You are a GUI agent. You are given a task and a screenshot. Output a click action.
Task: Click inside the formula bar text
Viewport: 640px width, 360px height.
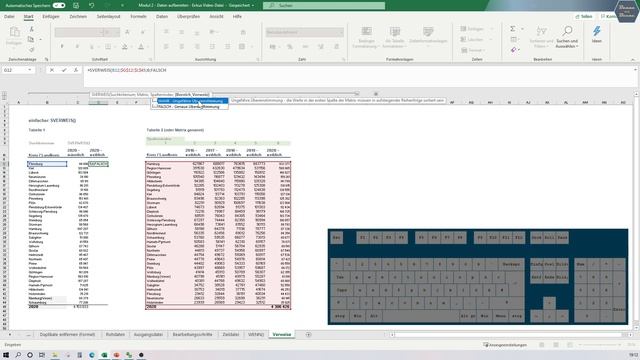127,70
